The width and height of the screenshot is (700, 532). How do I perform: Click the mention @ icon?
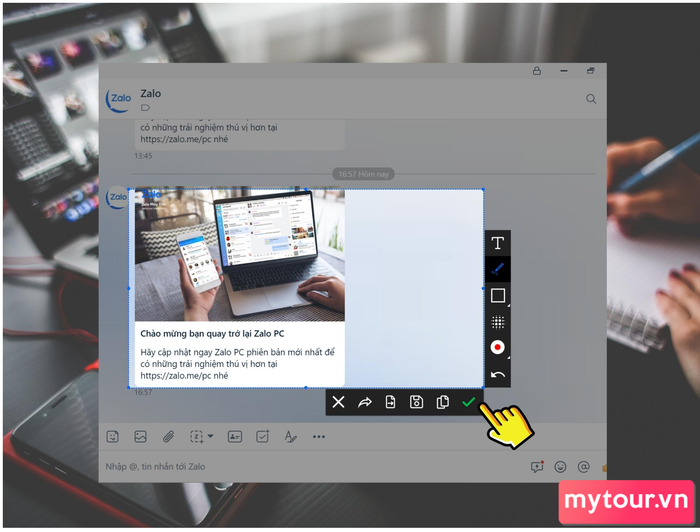pos(583,467)
